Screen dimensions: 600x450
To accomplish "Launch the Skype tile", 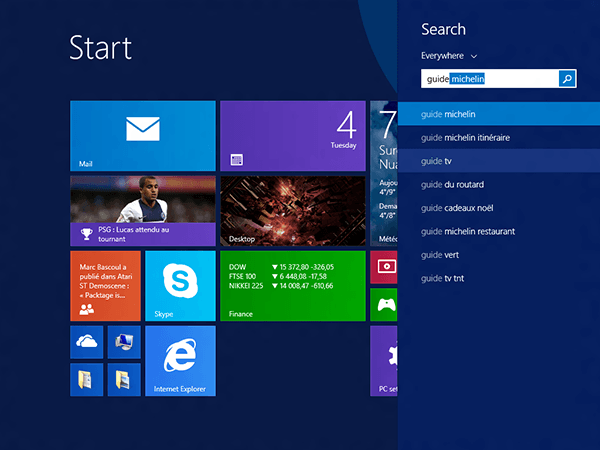I will 180,286.
